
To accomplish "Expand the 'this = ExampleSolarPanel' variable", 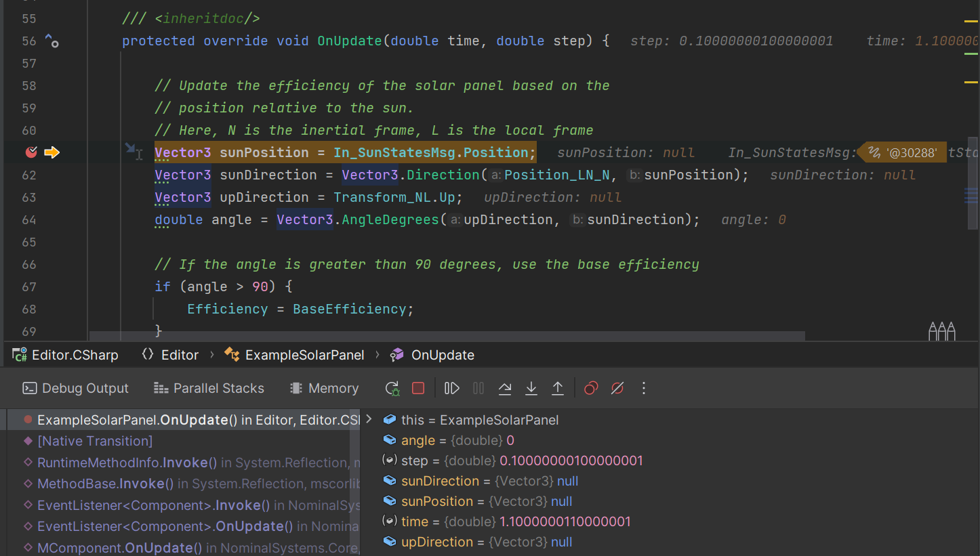I will (x=369, y=419).
